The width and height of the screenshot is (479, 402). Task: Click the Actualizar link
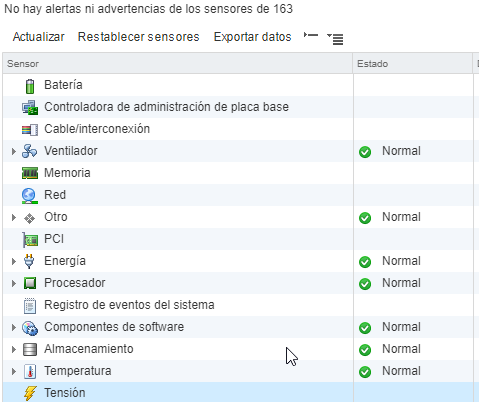(39, 37)
